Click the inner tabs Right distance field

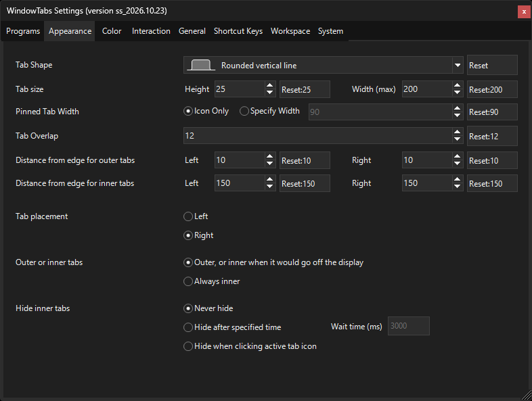[x=427, y=183]
